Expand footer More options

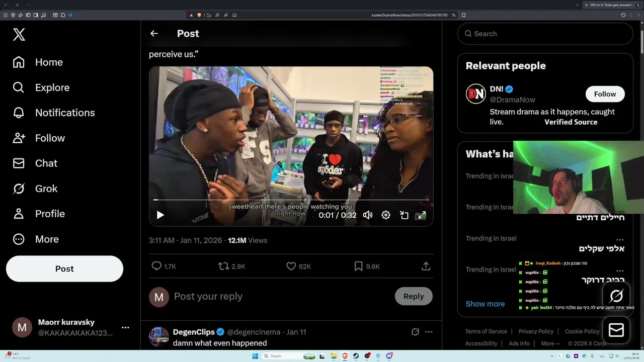point(551,343)
